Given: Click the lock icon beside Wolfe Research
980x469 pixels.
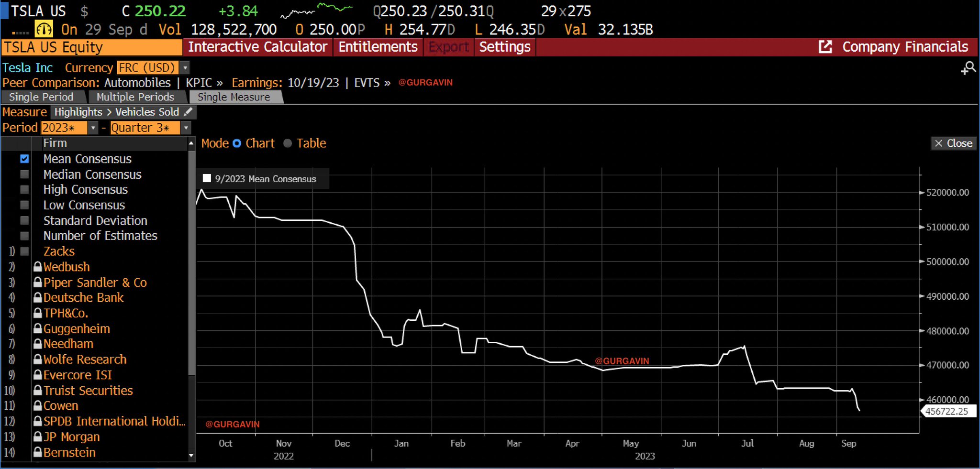Looking at the screenshot, I should pyautogui.click(x=38, y=360).
